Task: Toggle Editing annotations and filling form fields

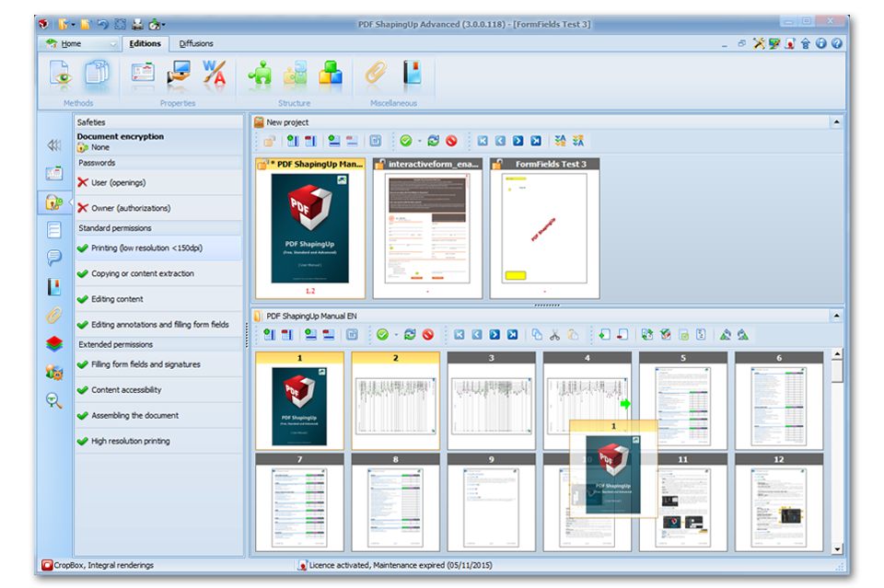Action: [x=157, y=325]
